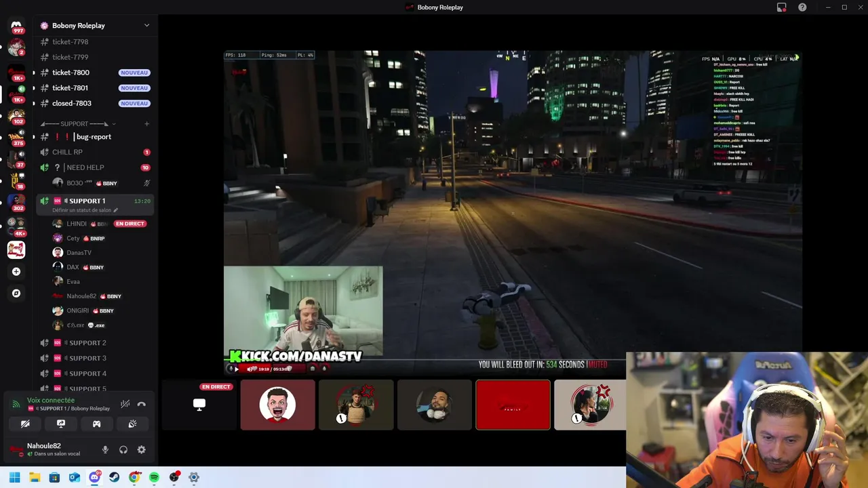Open Google Chrome from taskbar
This screenshot has height=488, width=868.
pos(134,477)
